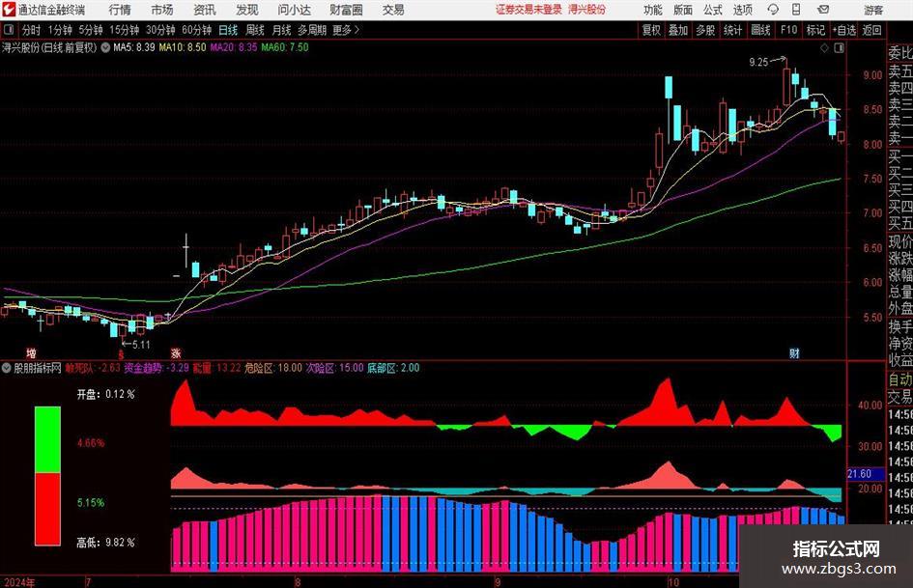The width and height of the screenshot is (913, 588).
Task: Open the 交易 menu
Action: (x=393, y=10)
